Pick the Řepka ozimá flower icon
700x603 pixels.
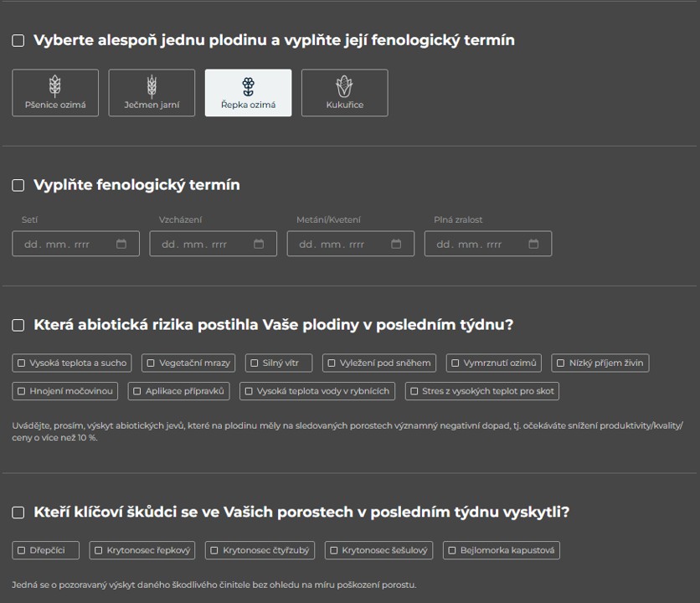pos(248,86)
